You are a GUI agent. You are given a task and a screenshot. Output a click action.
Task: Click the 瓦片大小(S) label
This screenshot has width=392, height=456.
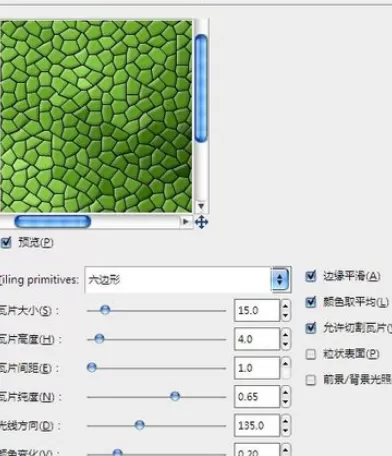pyautogui.click(x=29, y=311)
